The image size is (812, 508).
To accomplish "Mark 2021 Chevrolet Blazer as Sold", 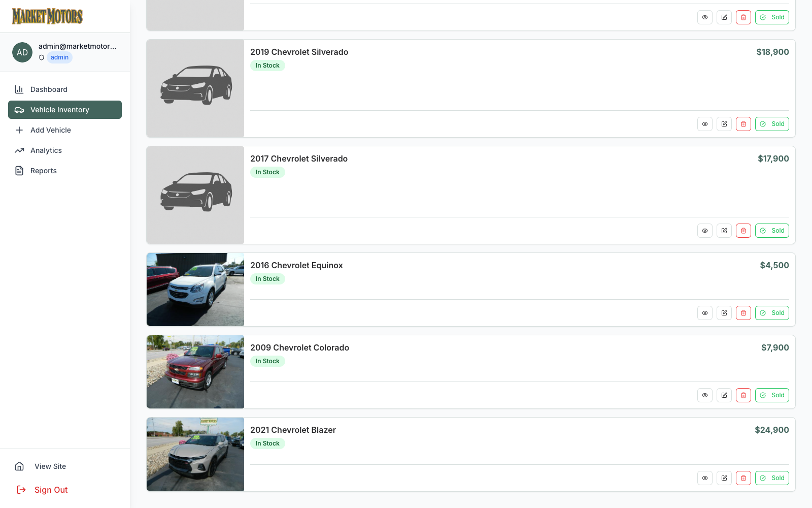I will 772,478.
